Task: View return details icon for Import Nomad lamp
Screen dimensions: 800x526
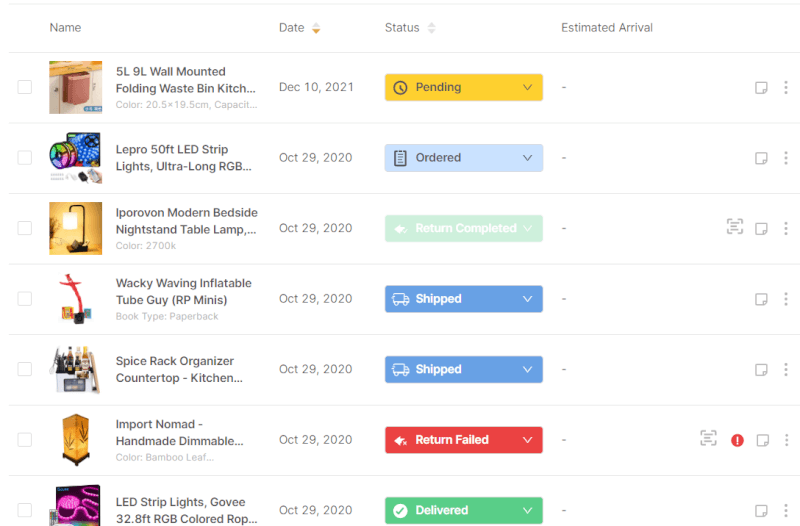Action: [708, 438]
